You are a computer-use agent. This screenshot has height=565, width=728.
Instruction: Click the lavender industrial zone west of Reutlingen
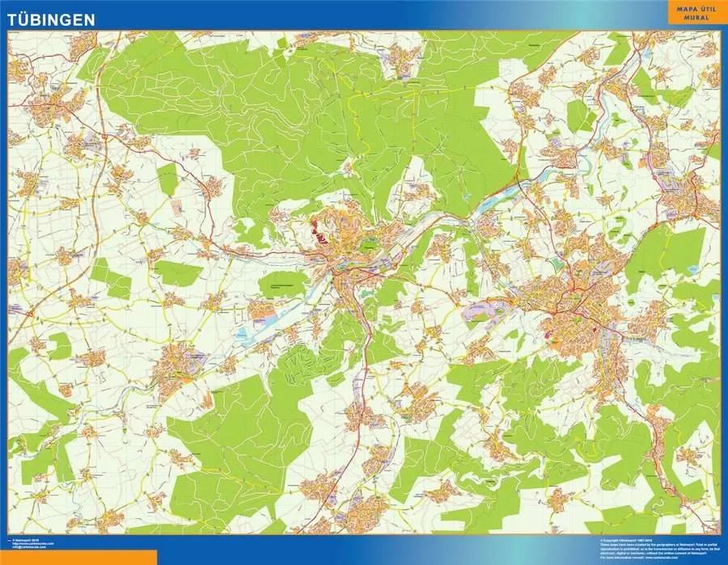[485, 310]
